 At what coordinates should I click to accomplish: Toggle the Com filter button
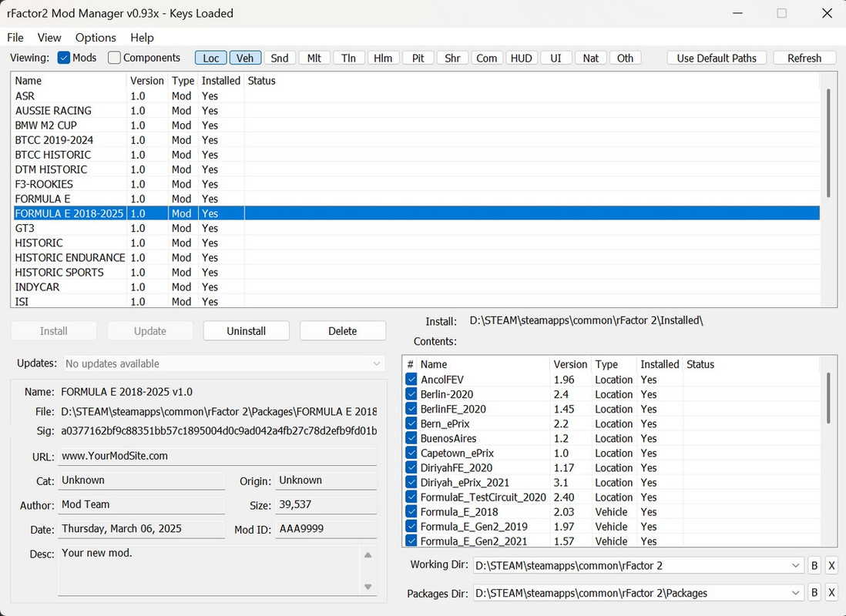tap(487, 59)
